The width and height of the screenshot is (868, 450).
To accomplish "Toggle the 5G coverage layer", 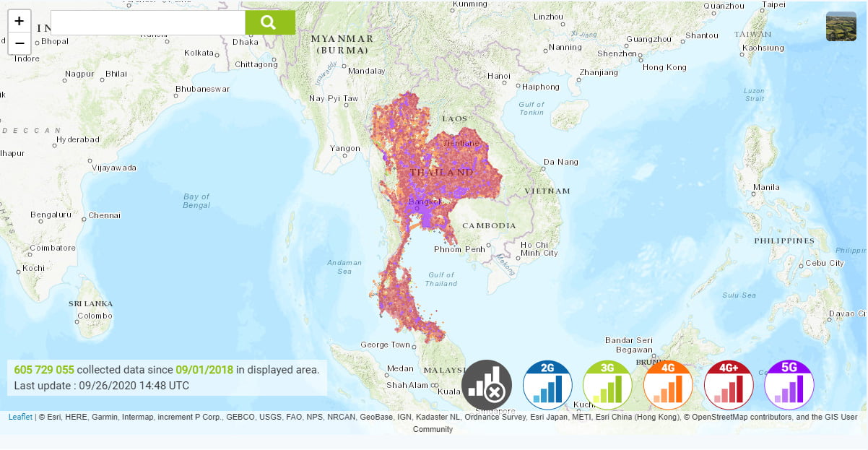I will tap(789, 385).
